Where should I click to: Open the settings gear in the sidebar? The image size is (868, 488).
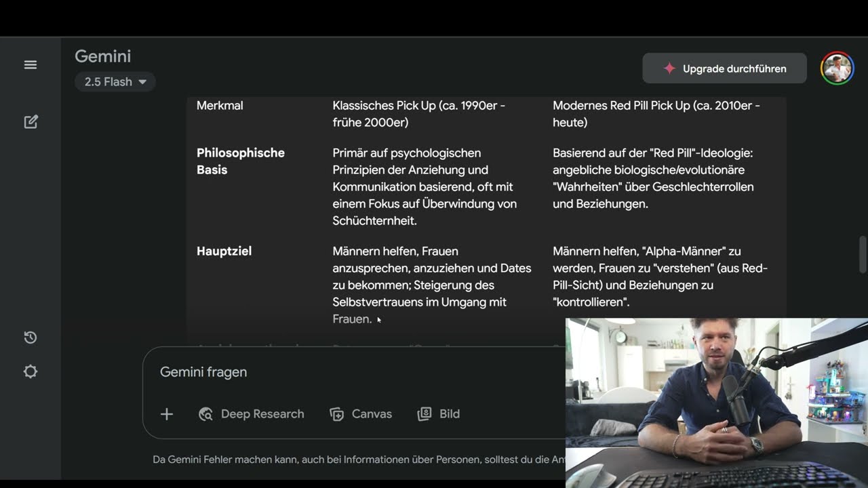[31, 371]
